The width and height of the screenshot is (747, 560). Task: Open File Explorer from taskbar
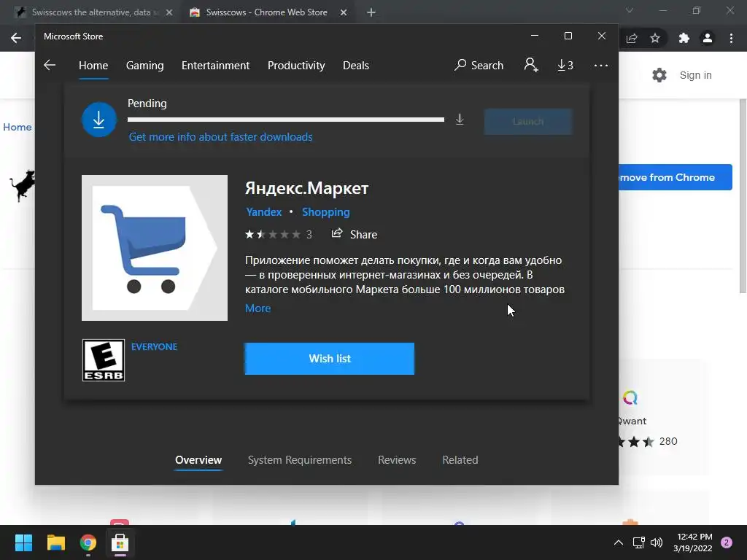pos(55,542)
